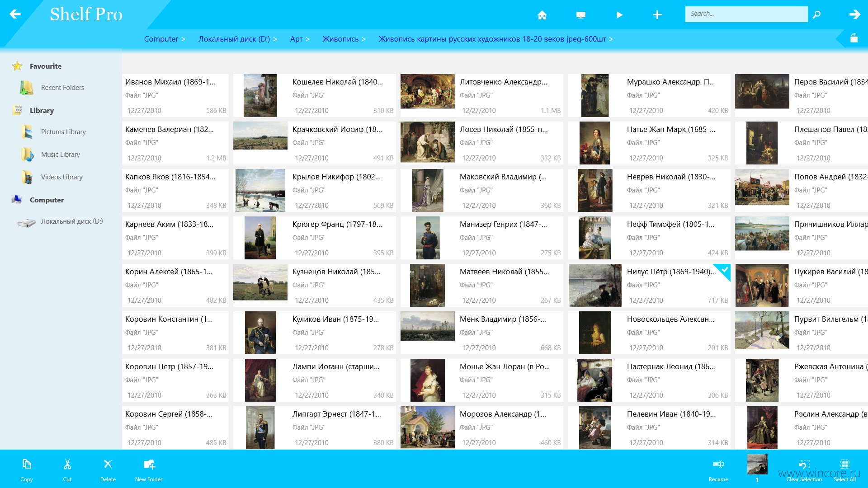This screenshot has height=488, width=868.
Task: Open Music Library
Action: point(61,155)
